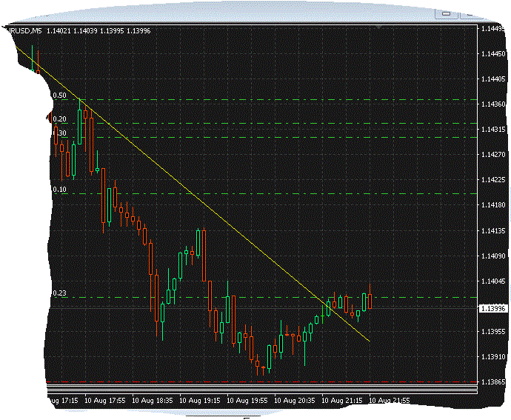Click the current price tag 1.13996
The image size is (511, 420).
click(x=492, y=308)
